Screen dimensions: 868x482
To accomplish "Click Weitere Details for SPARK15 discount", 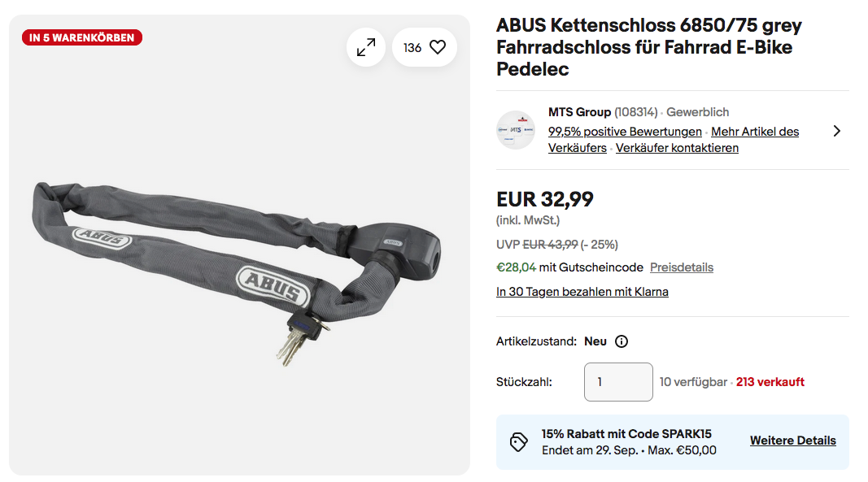I will coord(792,441).
